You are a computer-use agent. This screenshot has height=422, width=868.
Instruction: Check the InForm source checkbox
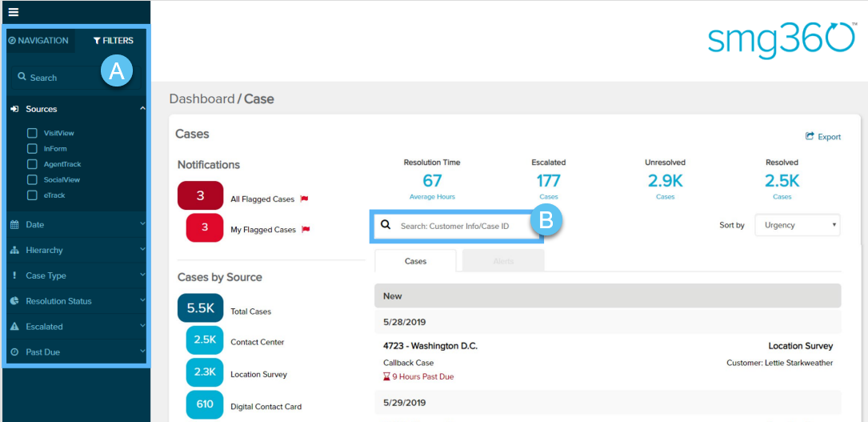tap(32, 149)
